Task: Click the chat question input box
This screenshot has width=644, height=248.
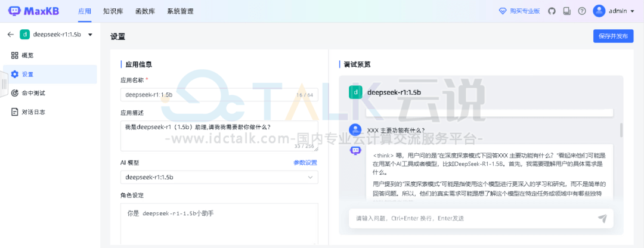Action: pyautogui.click(x=481, y=218)
